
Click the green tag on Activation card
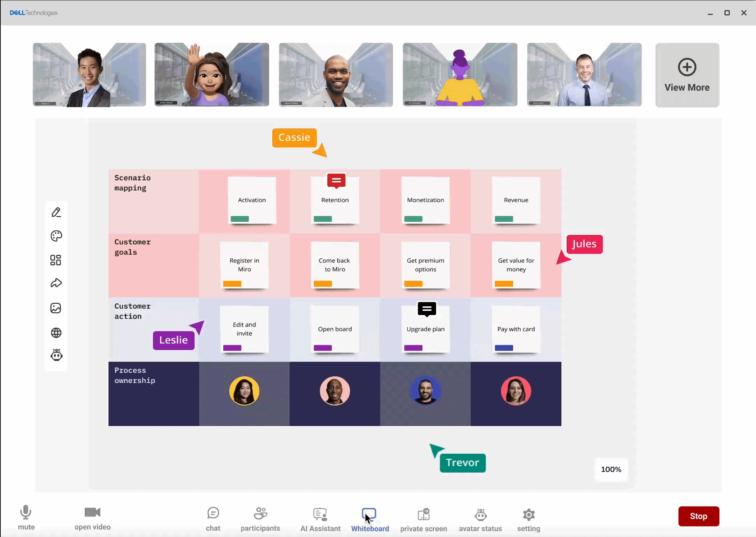pyautogui.click(x=240, y=219)
